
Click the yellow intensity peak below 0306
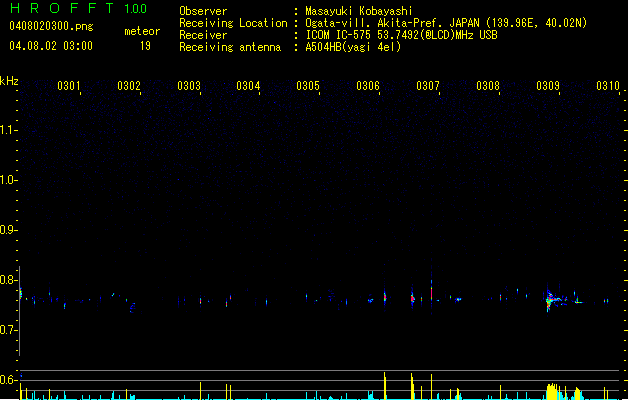[385, 386]
